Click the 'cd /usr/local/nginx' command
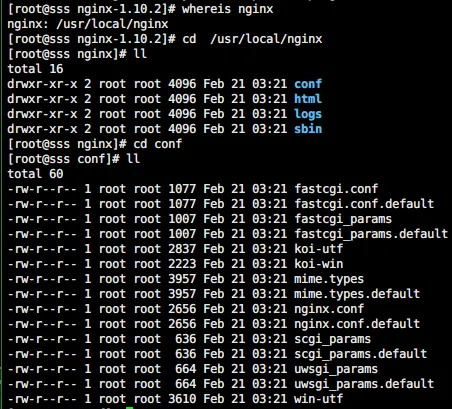This screenshot has width=452, height=409. point(252,39)
